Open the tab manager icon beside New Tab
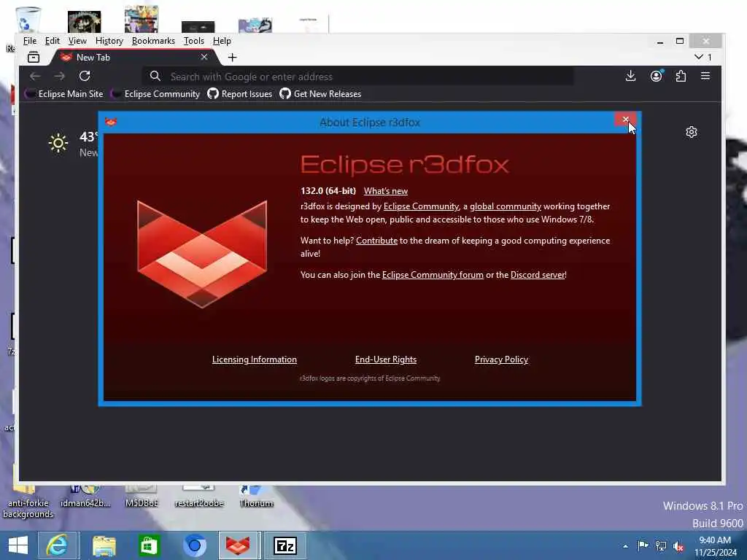 click(x=34, y=57)
